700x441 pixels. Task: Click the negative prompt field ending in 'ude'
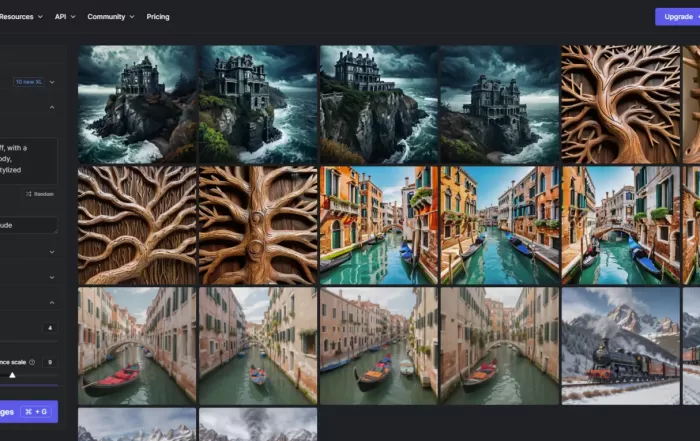(x=29, y=225)
